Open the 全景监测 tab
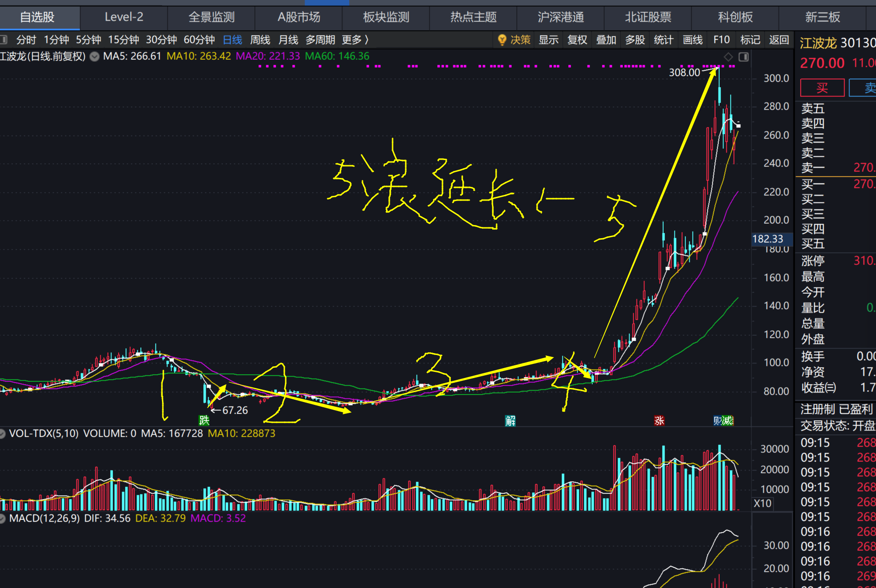Image resolution: width=876 pixels, height=588 pixels. pos(211,17)
